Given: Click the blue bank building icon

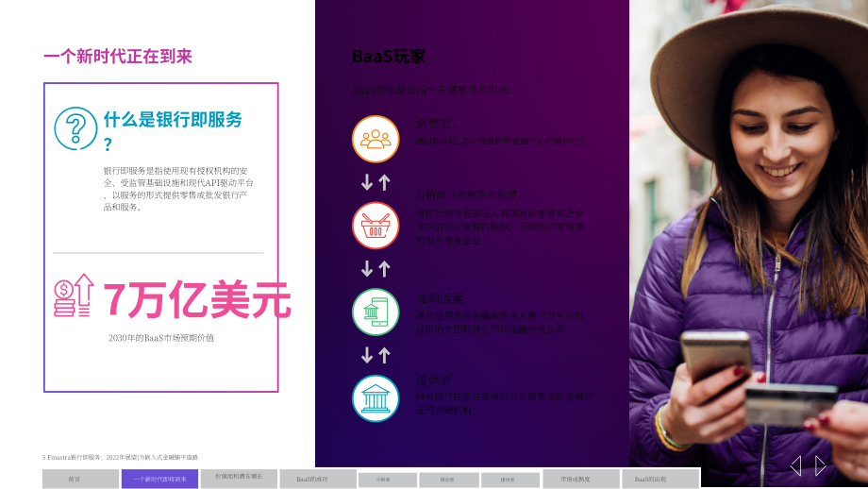Looking at the screenshot, I should pos(376,398).
